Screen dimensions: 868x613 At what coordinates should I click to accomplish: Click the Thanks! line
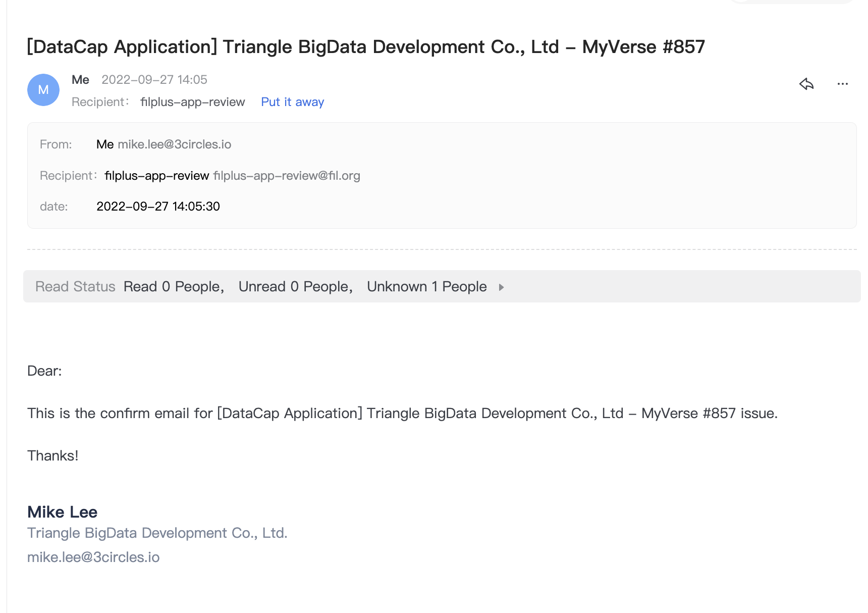tap(53, 456)
